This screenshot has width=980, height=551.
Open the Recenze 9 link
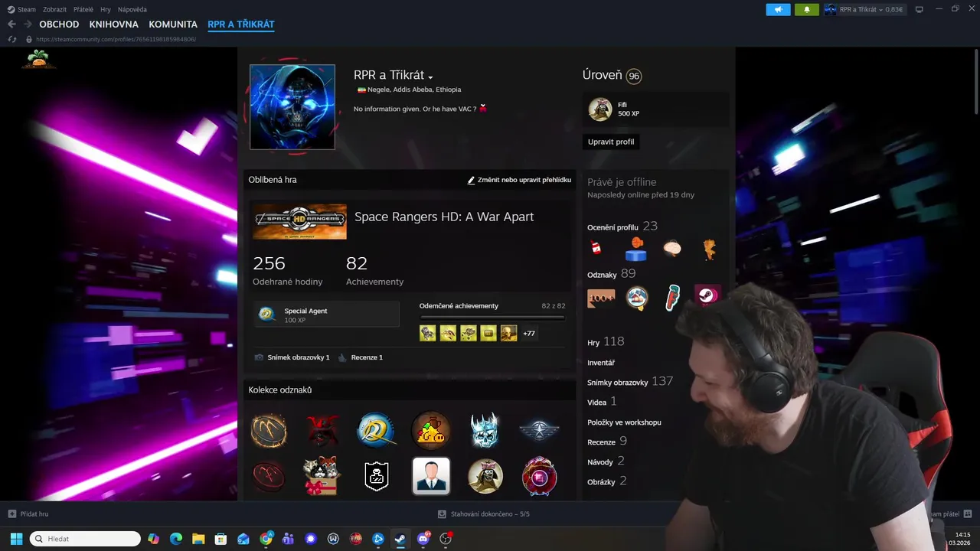[x=607, y=441]
